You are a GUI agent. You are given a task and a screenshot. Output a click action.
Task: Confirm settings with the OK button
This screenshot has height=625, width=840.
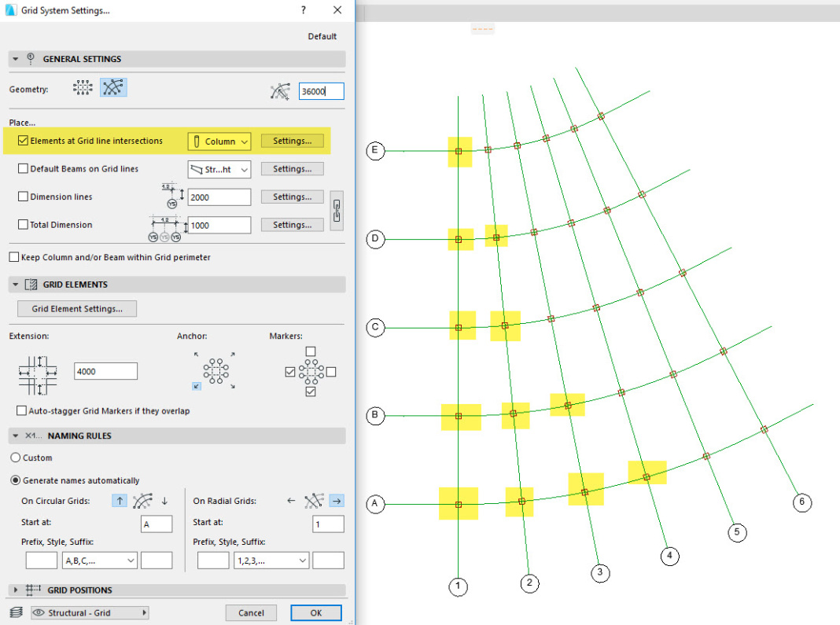(x=315, y=612)
